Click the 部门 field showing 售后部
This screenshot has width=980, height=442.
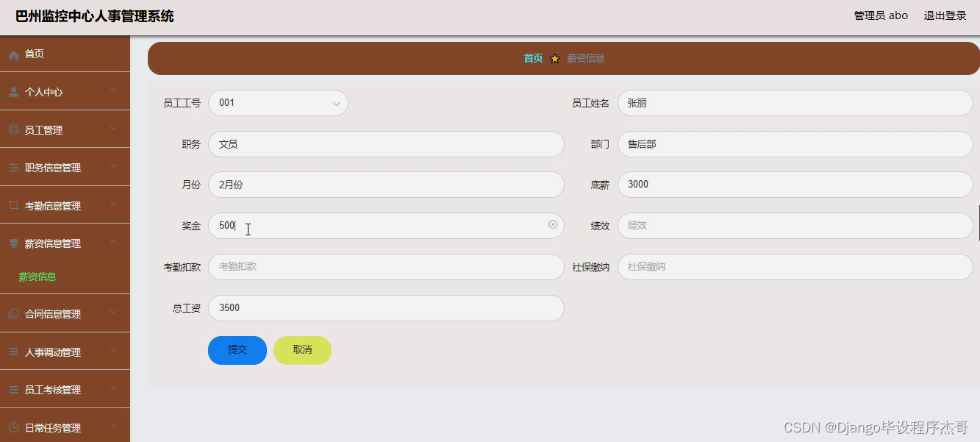[795, 144]
